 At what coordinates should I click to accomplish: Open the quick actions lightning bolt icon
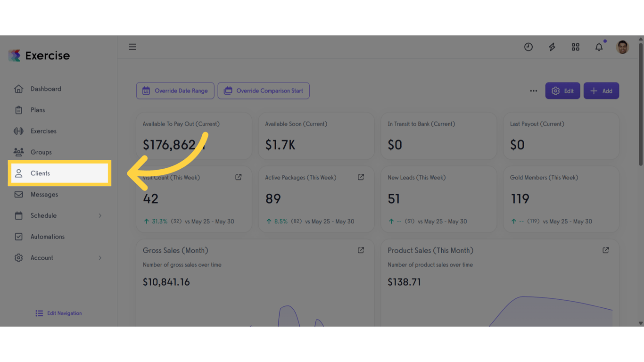pyautogui.click(x=552, y=47)
